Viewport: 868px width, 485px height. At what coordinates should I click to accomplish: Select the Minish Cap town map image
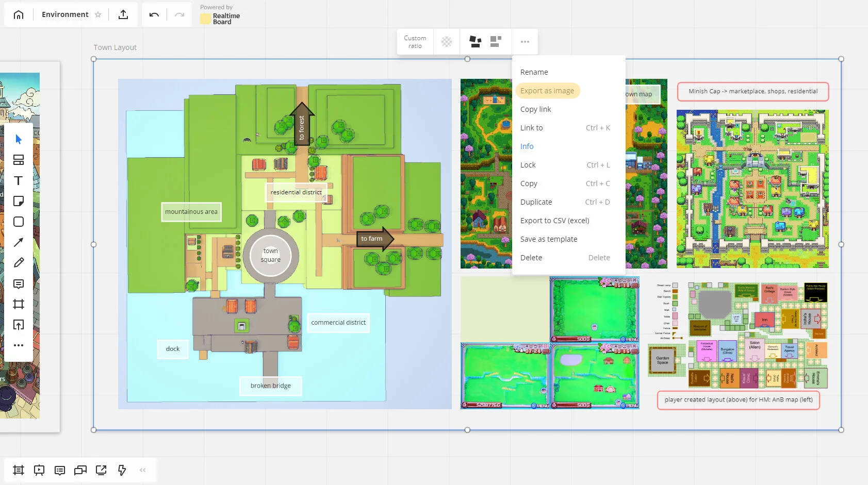pos(752,189)
